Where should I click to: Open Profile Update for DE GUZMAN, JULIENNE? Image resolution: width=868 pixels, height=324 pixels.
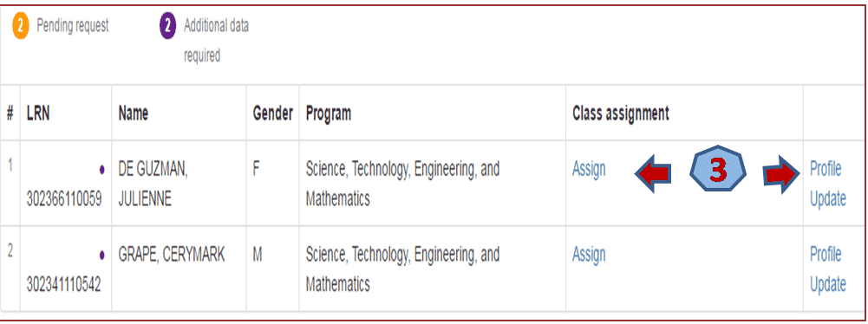tap(827, 184)
